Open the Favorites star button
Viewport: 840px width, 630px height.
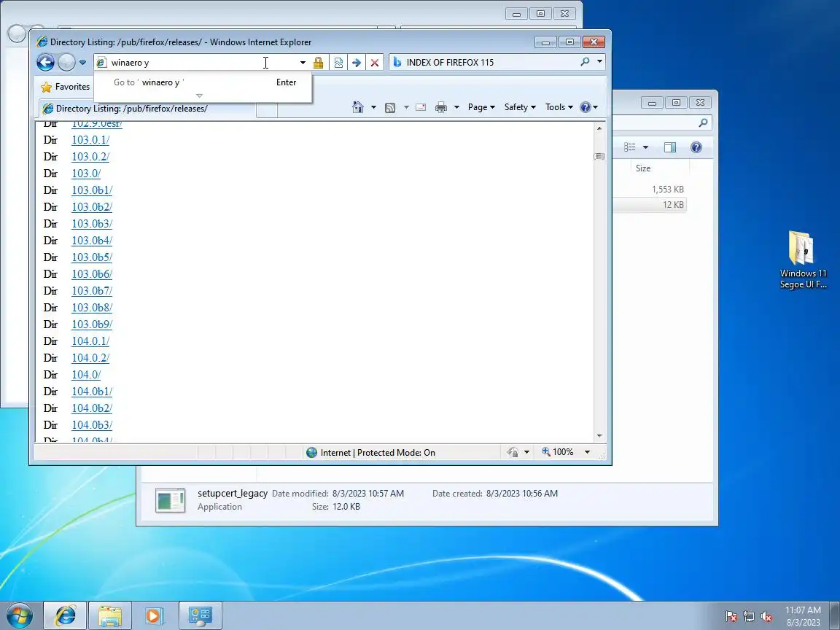66,87
